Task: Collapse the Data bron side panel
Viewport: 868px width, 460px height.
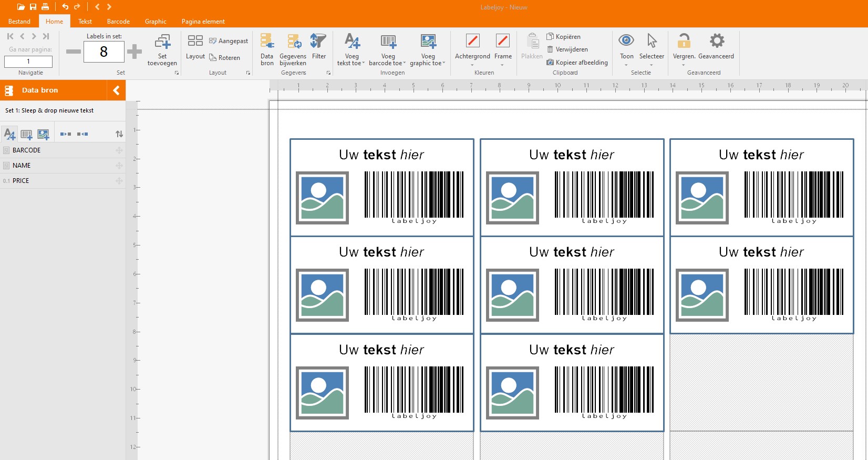Action: tap(116, 90)
